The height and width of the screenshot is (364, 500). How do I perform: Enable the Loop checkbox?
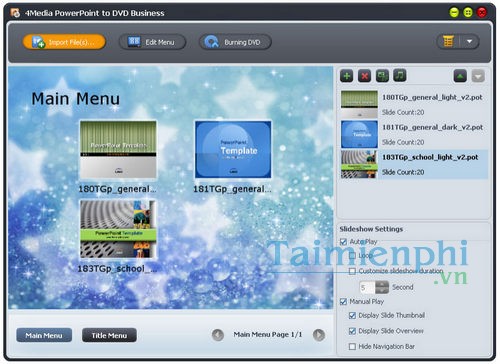(352, 256)
